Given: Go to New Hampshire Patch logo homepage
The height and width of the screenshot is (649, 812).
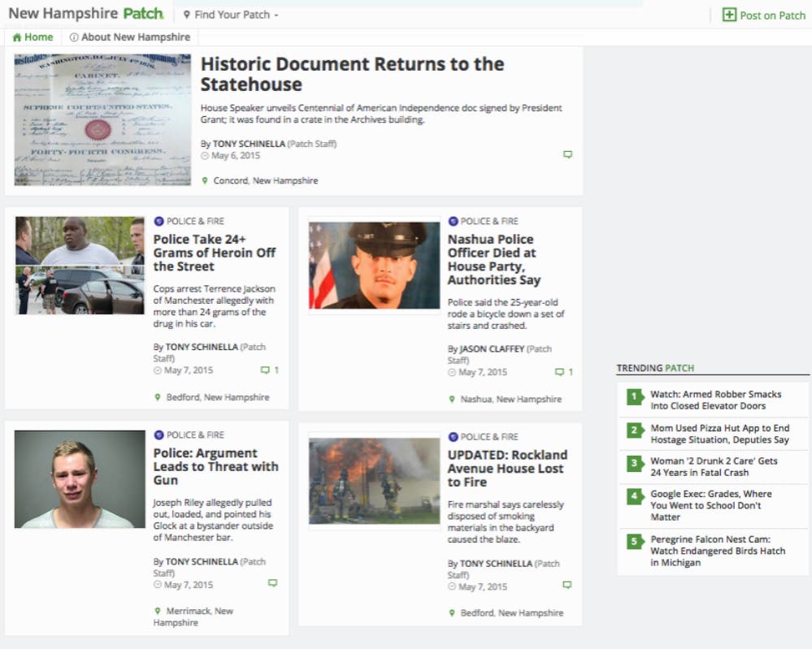Looking at the screenshot, I should pos(85,14).
